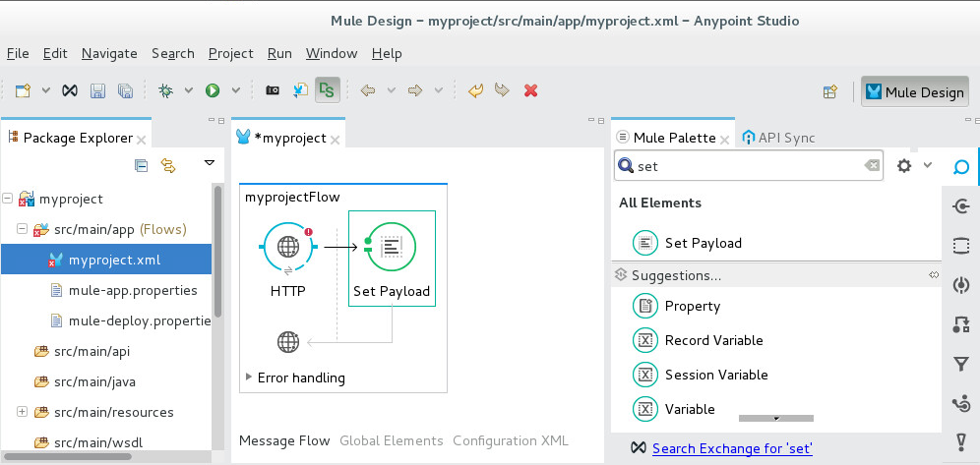This screenshot has width=980, height=465.
Task: Open the Run menu
Action: click(x=279, y=54)
